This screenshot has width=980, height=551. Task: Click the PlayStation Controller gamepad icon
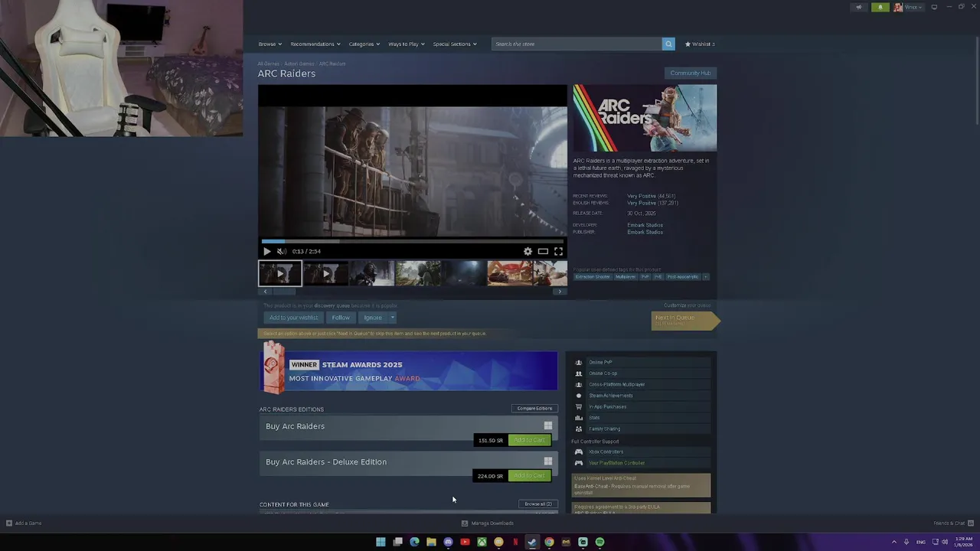pos(579,463)
